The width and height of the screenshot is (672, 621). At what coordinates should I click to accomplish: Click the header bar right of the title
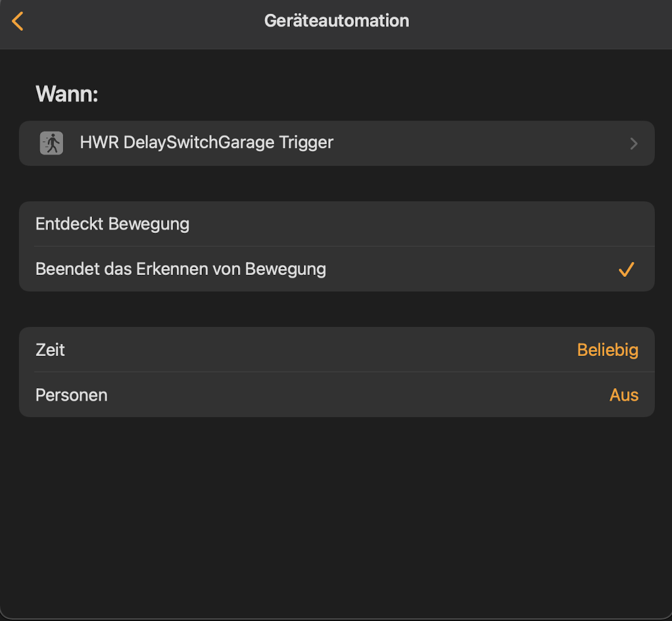tap(539, 21)
